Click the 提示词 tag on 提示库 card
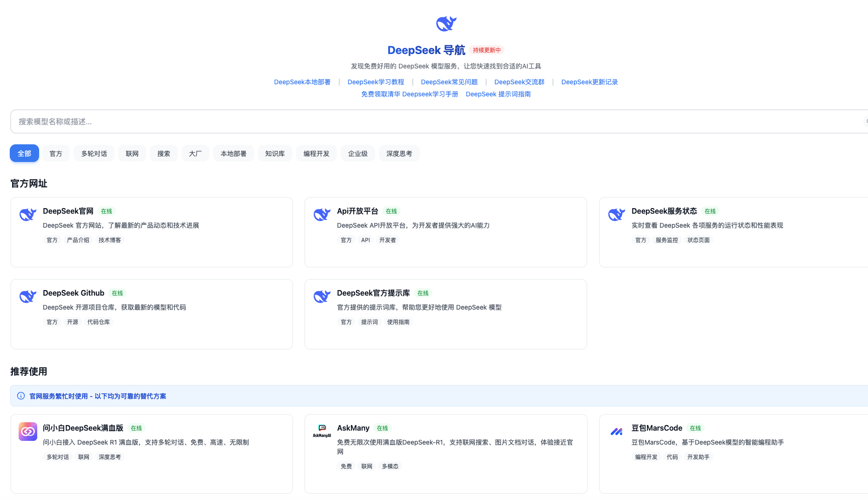This screenshot has height=500, width=868. (x=370, y=322)
